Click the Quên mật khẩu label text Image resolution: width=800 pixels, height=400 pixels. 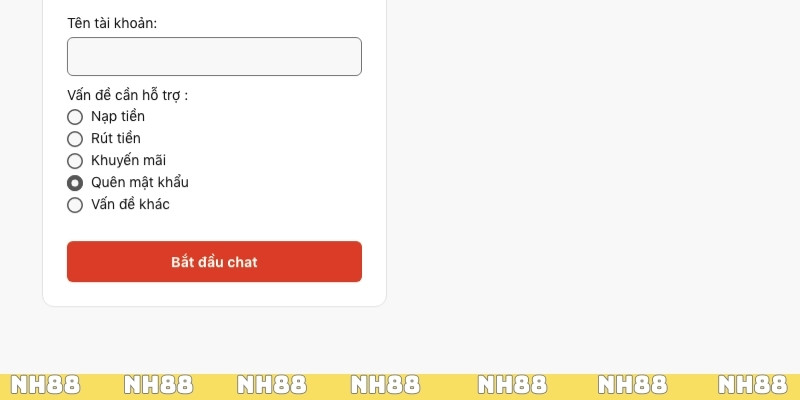[x=140, y=183]
